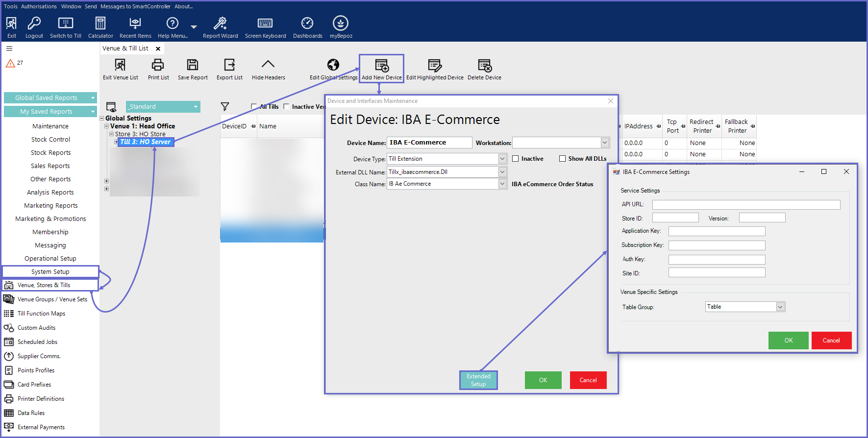This screenshot has width=868, height=438.
Task: Open the Table Group dropdown
Action: (781, 307)
